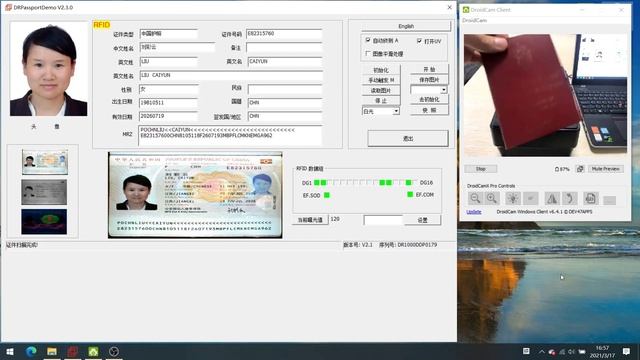Screen dimensions: 640x360
Task: Click the 英文名 field showing CAIYUN
Action: (x=284, y=61)
